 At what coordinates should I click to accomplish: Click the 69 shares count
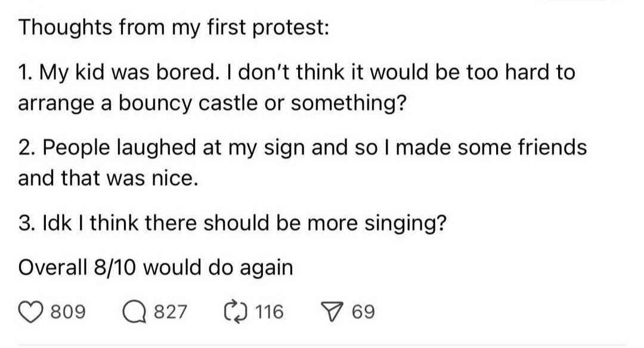pos(364,312)
